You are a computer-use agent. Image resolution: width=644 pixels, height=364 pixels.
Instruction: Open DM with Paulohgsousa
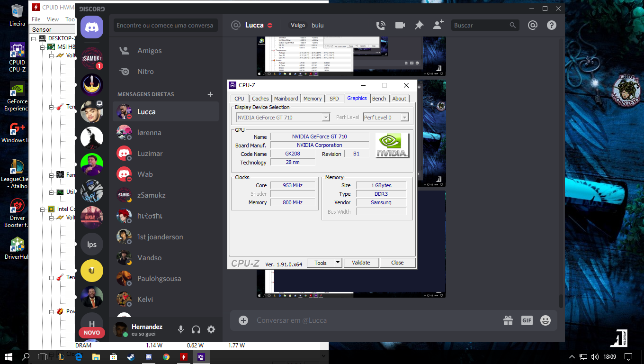click(166, 279)
